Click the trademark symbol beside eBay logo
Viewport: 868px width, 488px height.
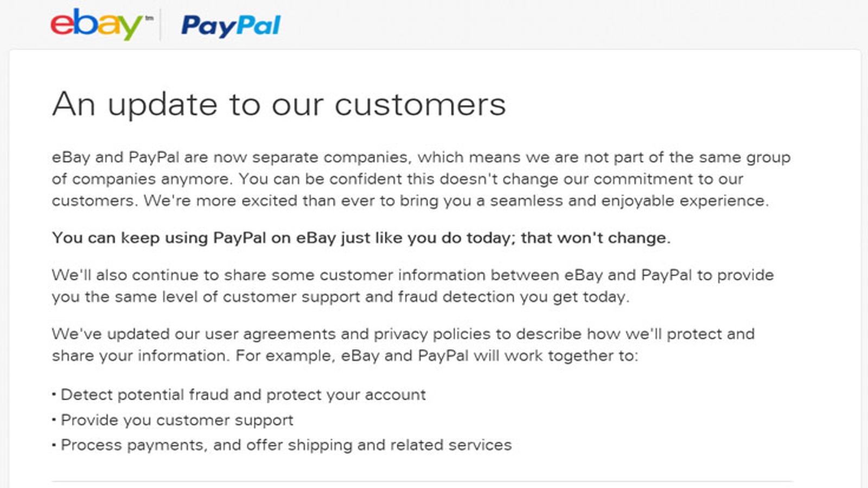tap(149, 18)
